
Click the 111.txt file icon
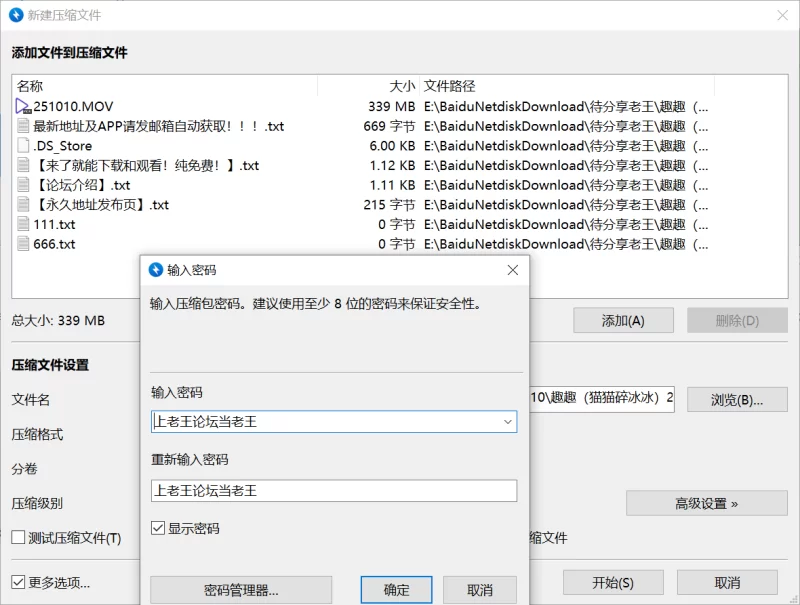(24, 224)
